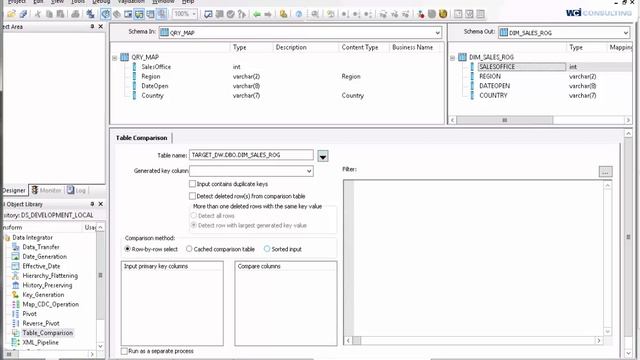Image resolution: width=640 pixels, height=360 pixels.
Task: Select the SalesOffice column in QRY_MAP
Action: point(156,67)
